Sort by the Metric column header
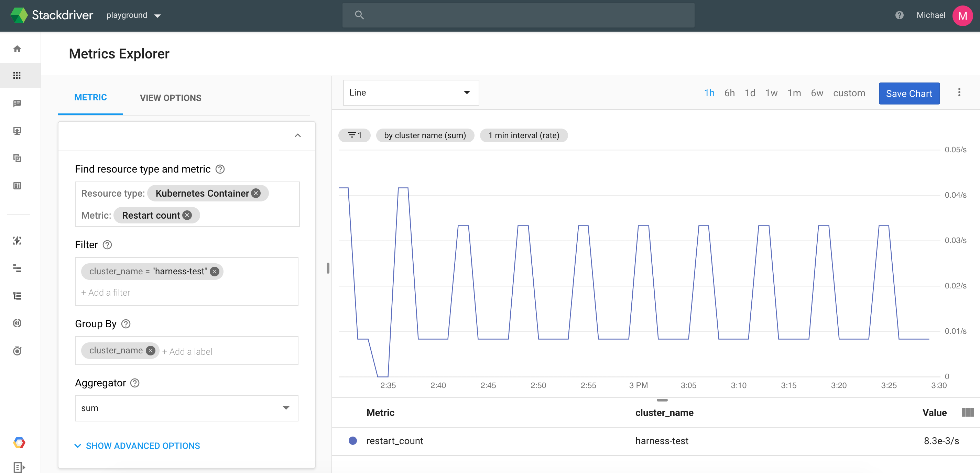Viewport: 980px width, 473px height. click(x=380, y=412)
